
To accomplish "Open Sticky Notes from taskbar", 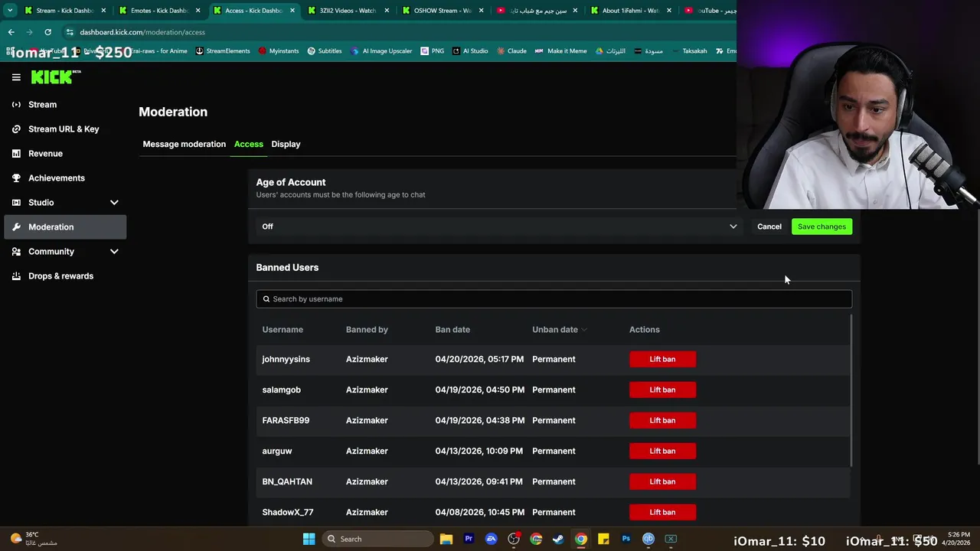I will (x=603, y=539).
